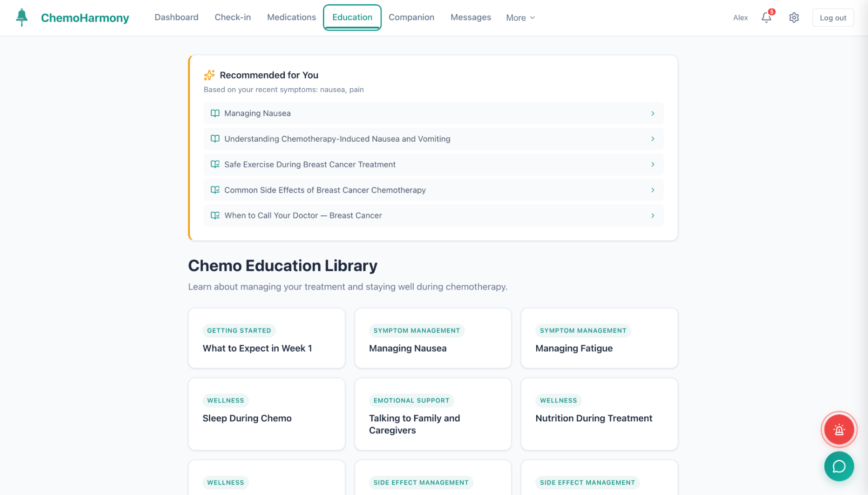Screen dimensions: 868x495
Task: Click the Emotional Support category tag
Action: click(x=411, y=400)
